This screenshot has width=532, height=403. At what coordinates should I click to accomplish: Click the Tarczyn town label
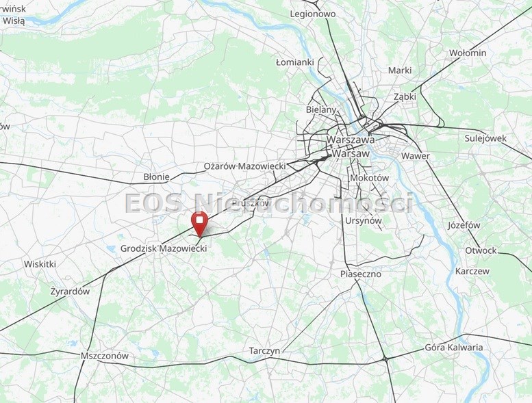265,351
